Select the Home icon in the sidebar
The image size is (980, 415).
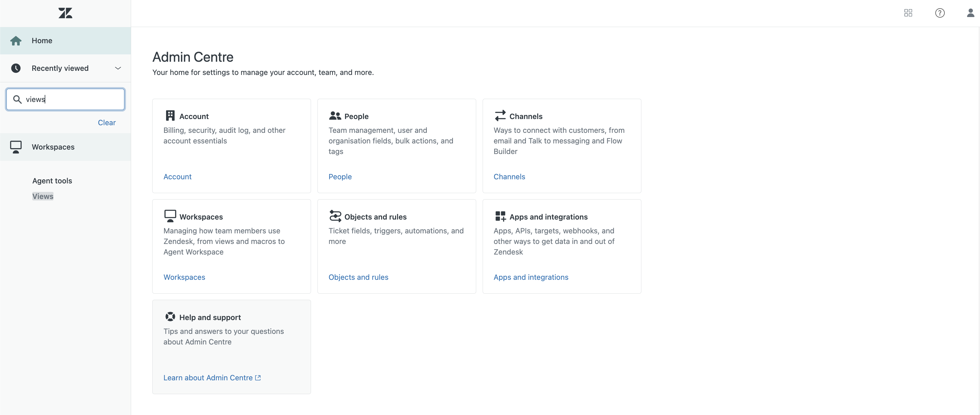click(x=16, y=40)
